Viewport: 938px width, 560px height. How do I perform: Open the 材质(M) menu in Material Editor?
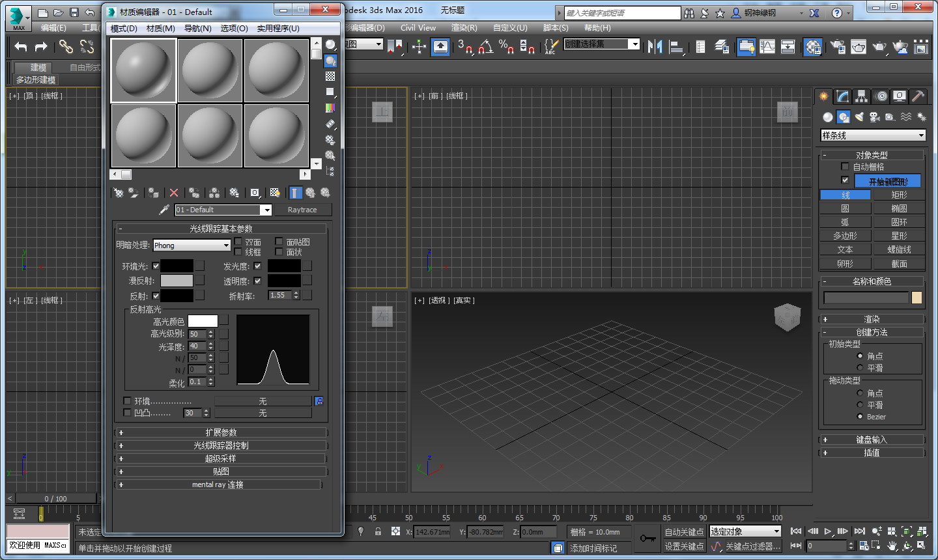click(x=160, y=29)
